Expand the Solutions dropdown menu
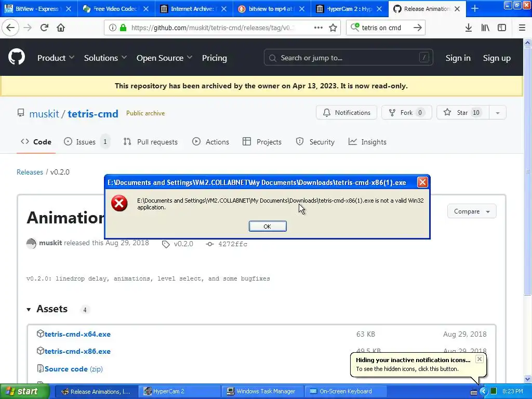The image size is (532, 399). coord(105,58)
